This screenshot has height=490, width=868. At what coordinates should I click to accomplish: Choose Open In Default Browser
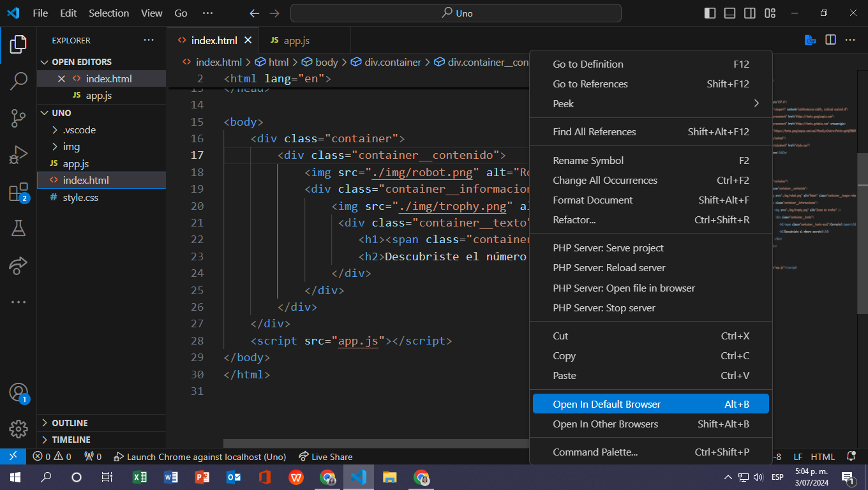point(651,404)
